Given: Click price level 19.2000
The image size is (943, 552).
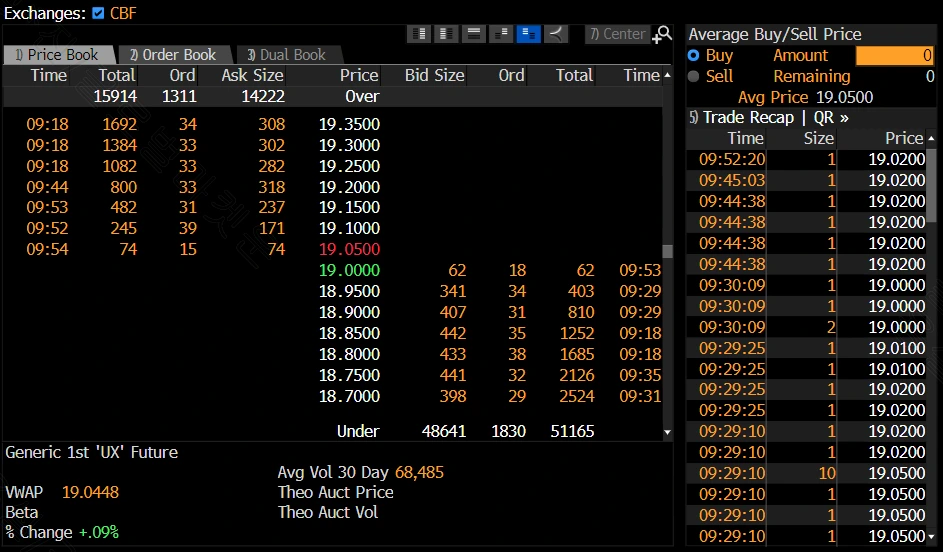Looking at the screenshot, I should (x=349, y=187).
